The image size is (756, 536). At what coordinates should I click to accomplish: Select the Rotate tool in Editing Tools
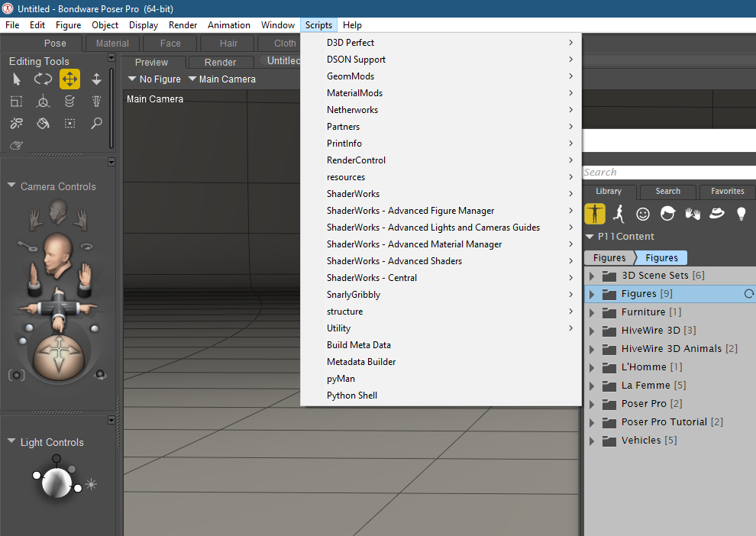[43, 79]
